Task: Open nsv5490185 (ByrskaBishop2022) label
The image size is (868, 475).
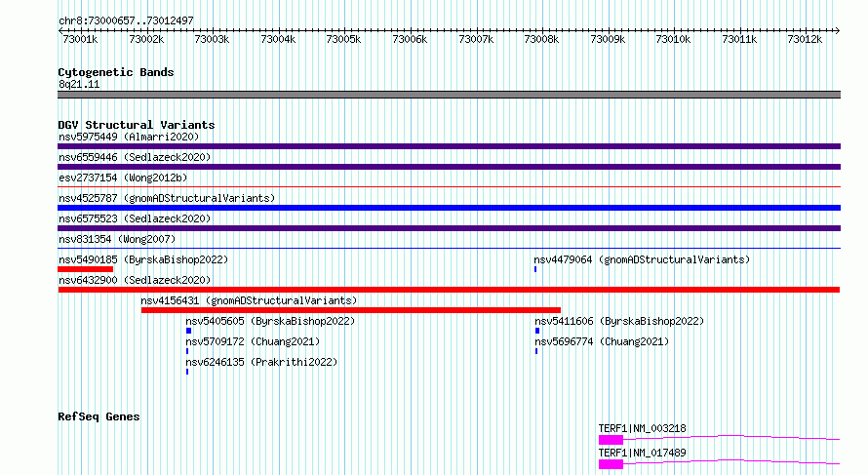Action: tap(143, 259)
